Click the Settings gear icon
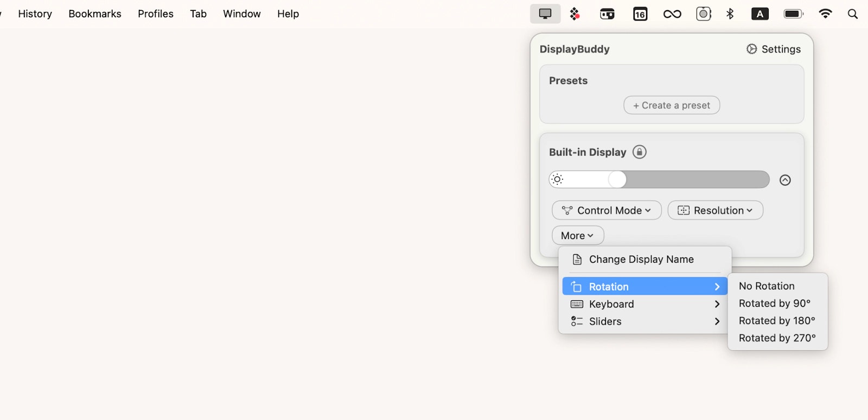The height and width of the screenshot is (420, 868). pyautogui.click(x=751, y=49)
